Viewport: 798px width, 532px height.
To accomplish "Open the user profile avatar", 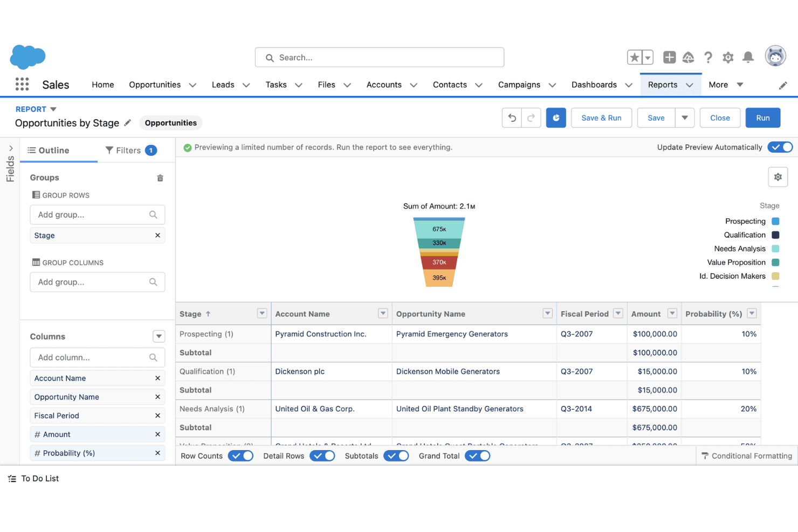I will tap(775, 56).
